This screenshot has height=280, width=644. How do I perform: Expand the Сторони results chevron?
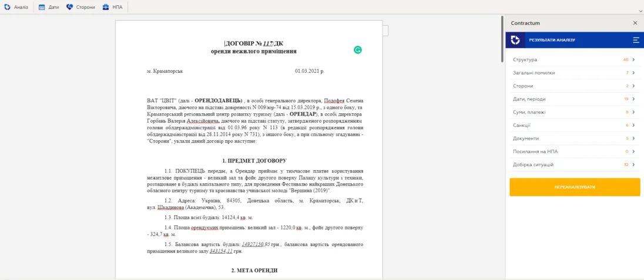click(633, 86)
